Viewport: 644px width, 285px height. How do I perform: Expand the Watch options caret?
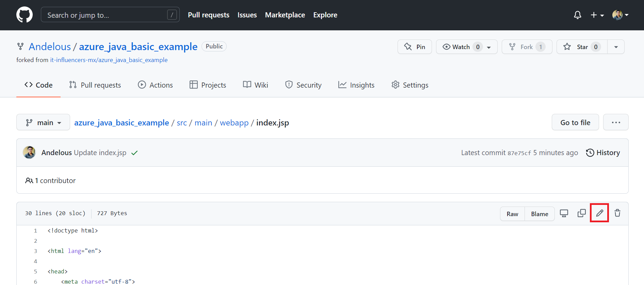pos(489,47)
